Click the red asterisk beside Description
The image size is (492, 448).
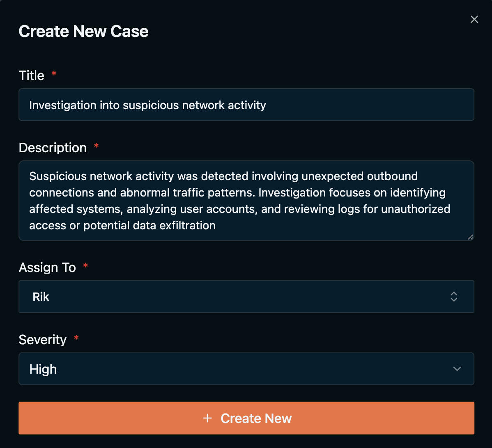coord(97,146)
